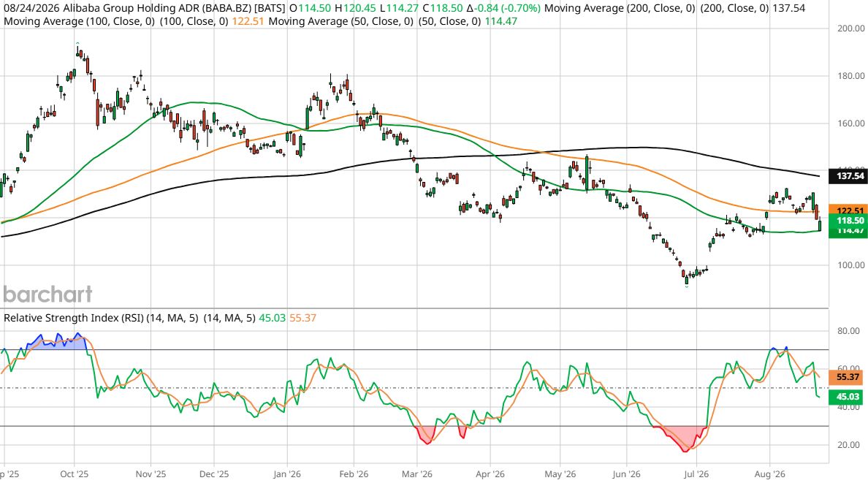
Task: Click the high price H120.45
Action: pyautogui.click(x=355, y=8)
